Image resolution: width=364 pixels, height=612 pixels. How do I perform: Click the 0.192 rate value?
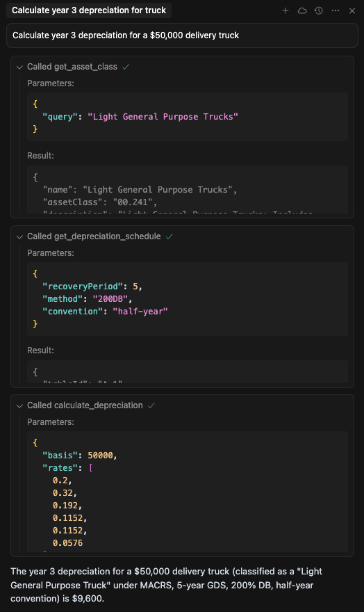67,505
